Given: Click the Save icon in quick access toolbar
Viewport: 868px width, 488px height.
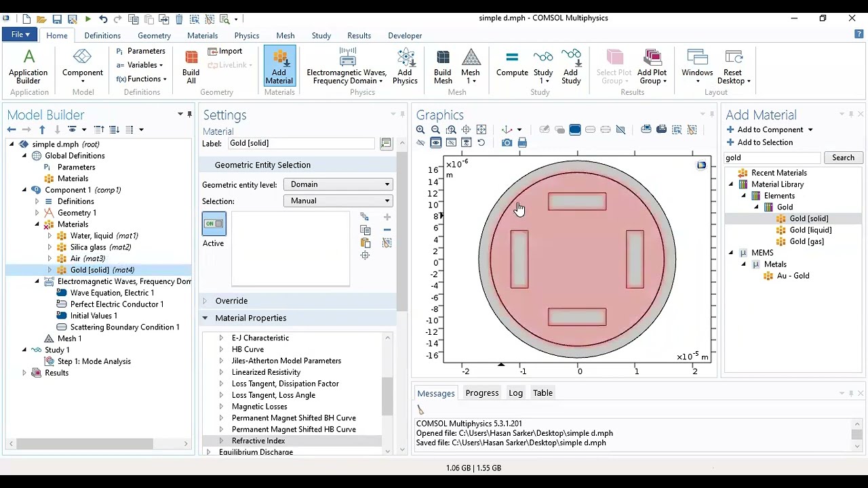Looking at the screenshot, I should click(x=57, y=19).
